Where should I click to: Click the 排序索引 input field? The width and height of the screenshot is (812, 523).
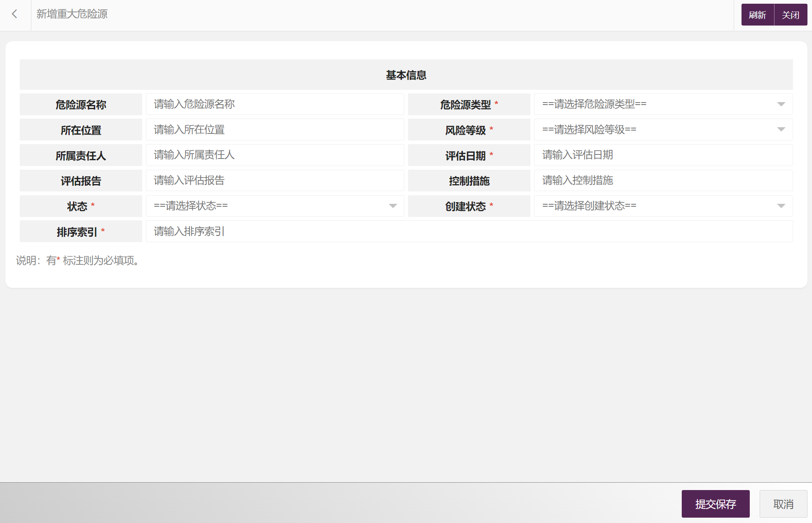coord(469,231)
